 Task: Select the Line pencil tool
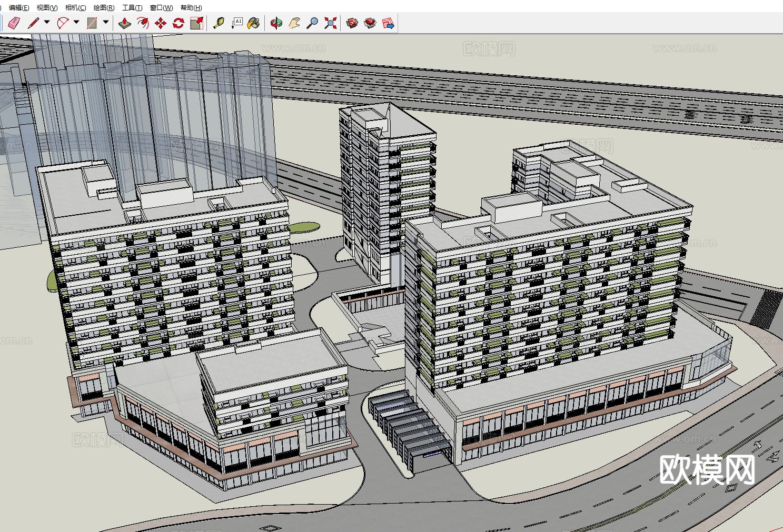pos(33,23)
